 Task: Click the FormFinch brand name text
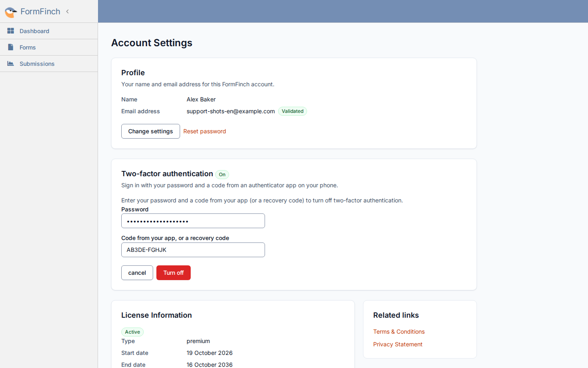click(x=40, y=11)
